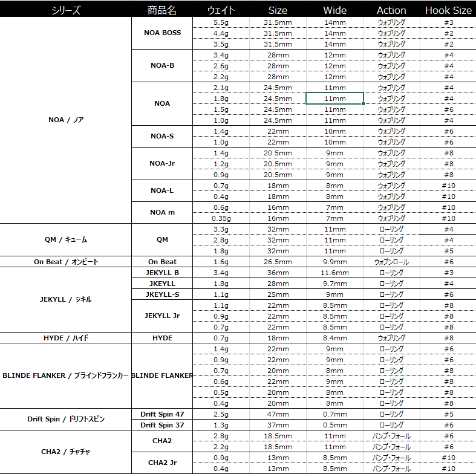Click the CHA2 Jr product name cell

(x=162, y=463)
